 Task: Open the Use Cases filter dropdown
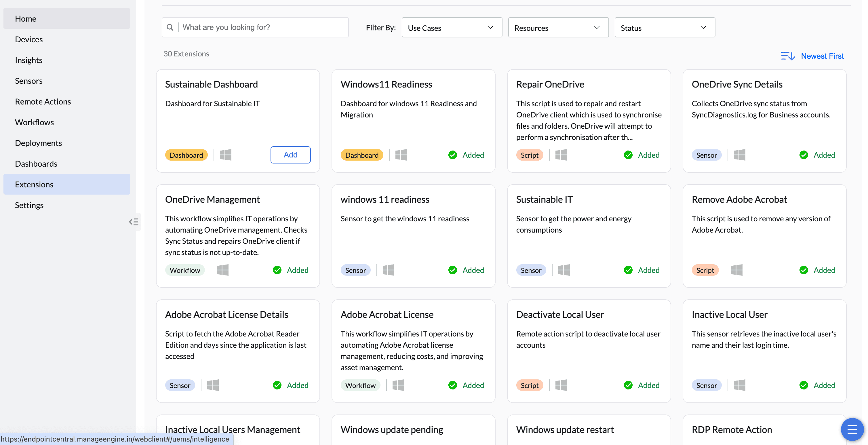(452, 28)
